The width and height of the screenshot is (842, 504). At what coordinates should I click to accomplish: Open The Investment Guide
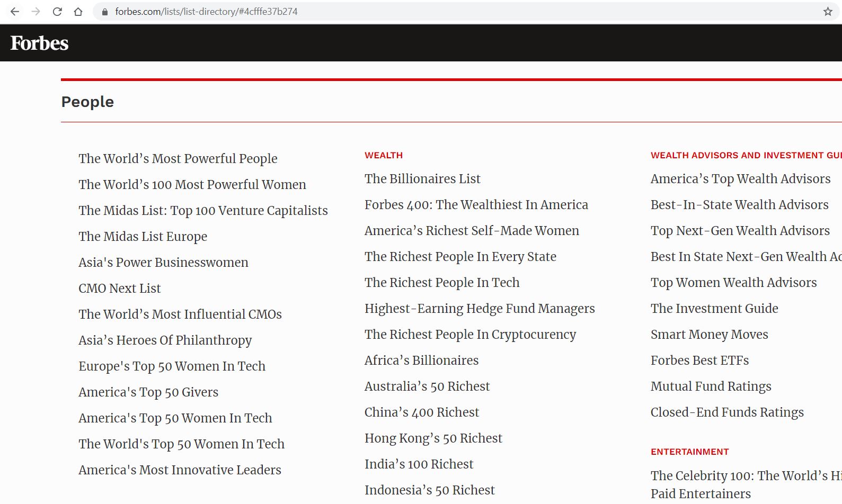[x=715, y=309]
